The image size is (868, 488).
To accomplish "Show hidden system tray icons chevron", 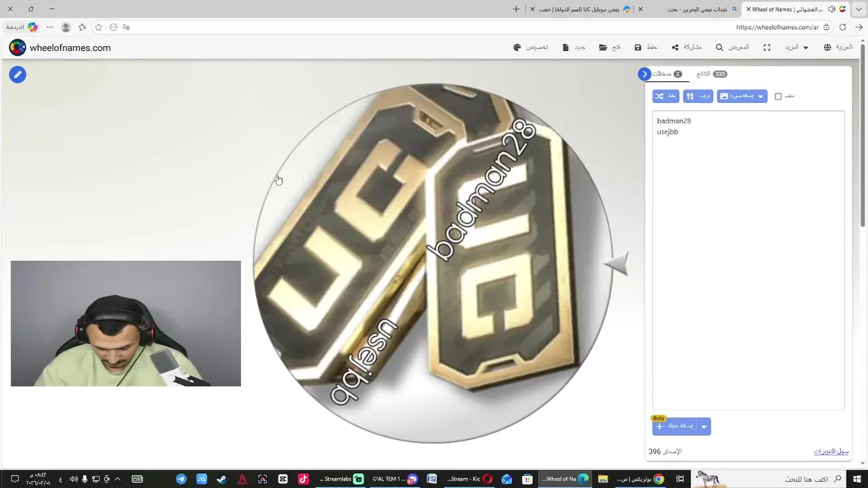I will [117, 479].
